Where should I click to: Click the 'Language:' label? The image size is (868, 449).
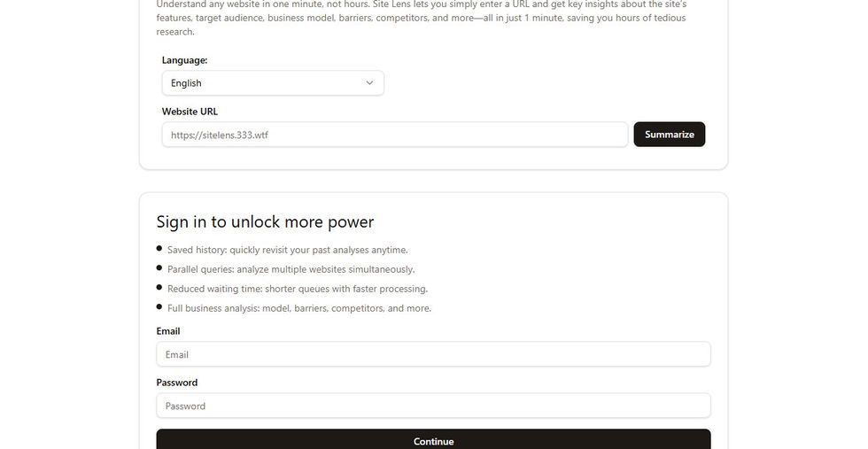click(x=185, y=60)
